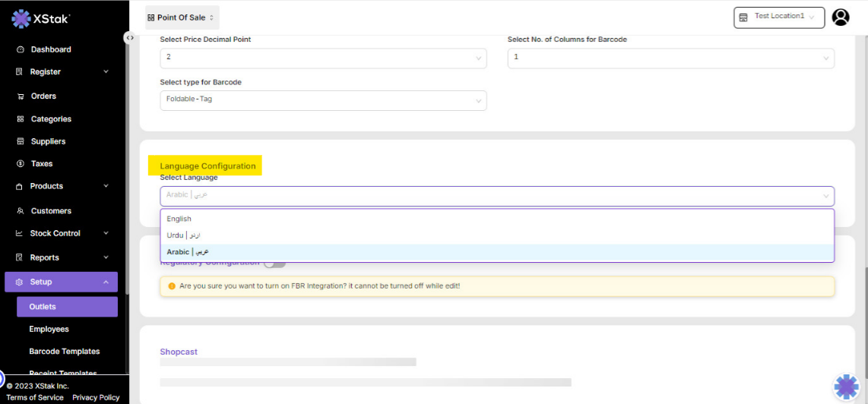The height and width of the screenshot is (404, 868).
Task: Expand the barcode type Foldable-Tag dropdown
Action: pyautogui.click(x=323, y=100)
